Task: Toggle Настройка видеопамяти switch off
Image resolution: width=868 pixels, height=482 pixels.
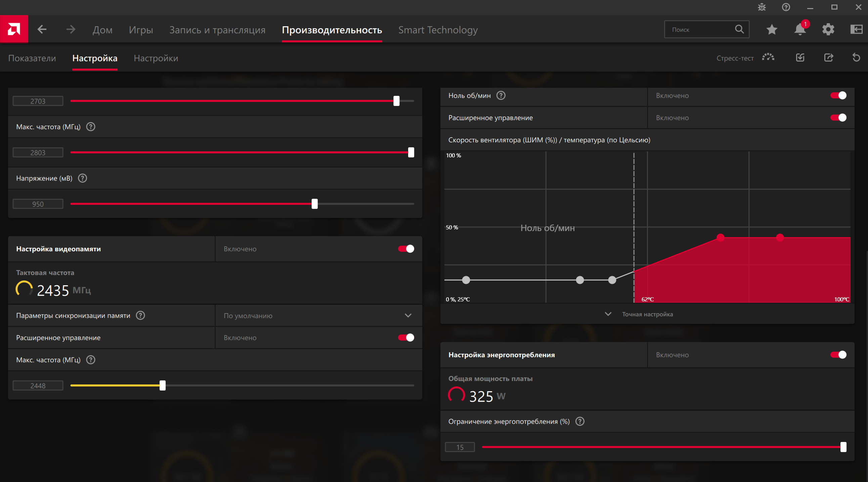Action: 406,249
